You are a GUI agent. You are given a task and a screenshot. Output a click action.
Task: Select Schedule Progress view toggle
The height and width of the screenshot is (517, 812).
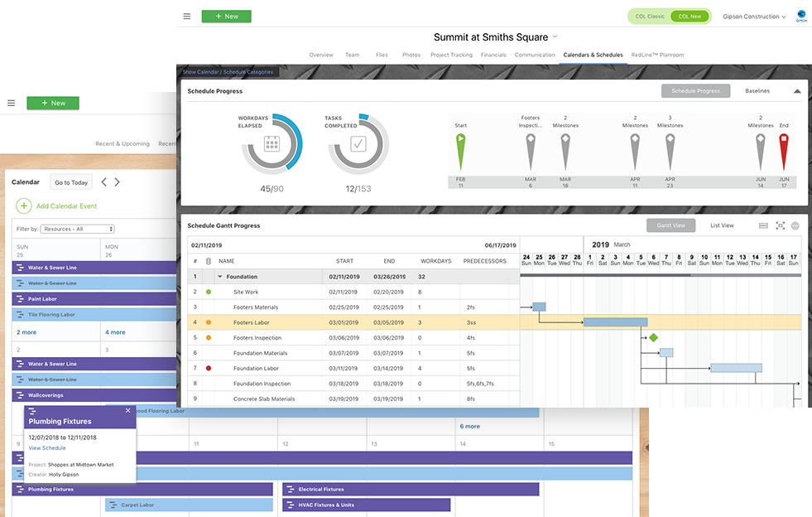[x=695, y=91]
